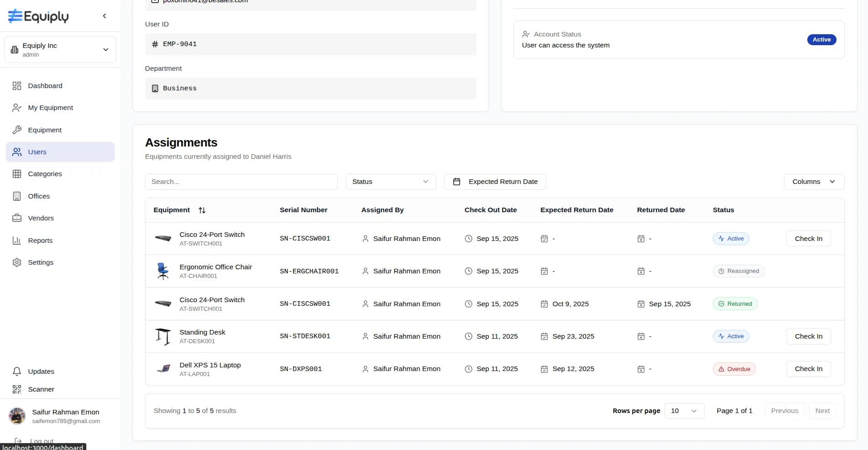The width and height of the screenshot is (868, 450).
Task: Click the Ergonomic Office Chair image
Action: pos(163,271)
